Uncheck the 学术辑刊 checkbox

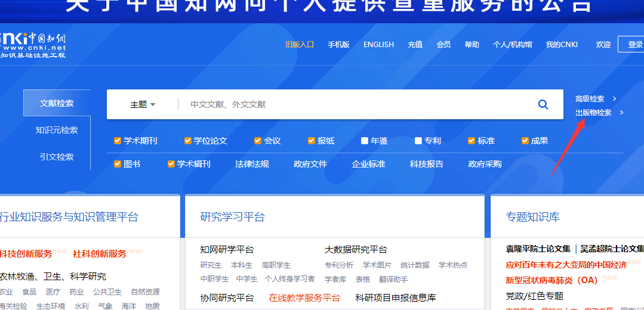tap(171, 165)
